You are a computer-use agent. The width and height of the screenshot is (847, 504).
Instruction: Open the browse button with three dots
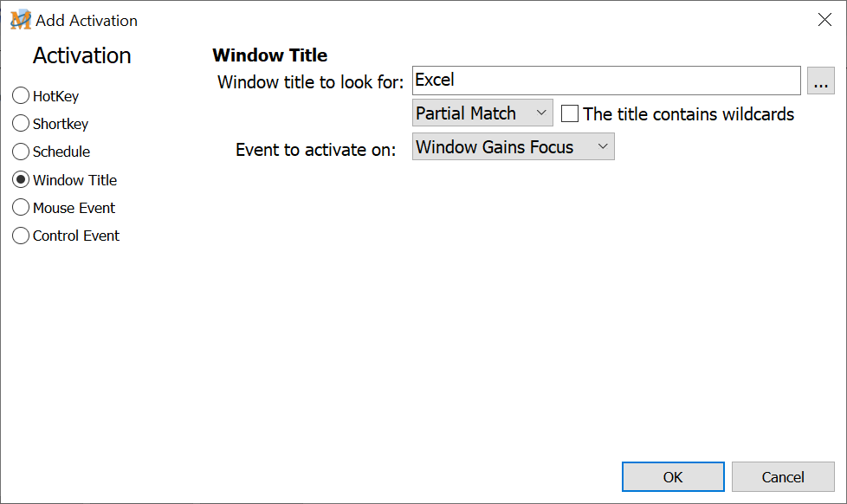(820, 81)
